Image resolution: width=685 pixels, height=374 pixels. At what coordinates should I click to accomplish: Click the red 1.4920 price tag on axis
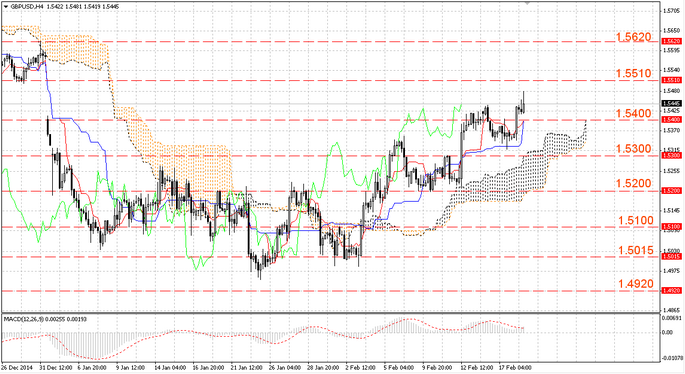pos(671,291)
